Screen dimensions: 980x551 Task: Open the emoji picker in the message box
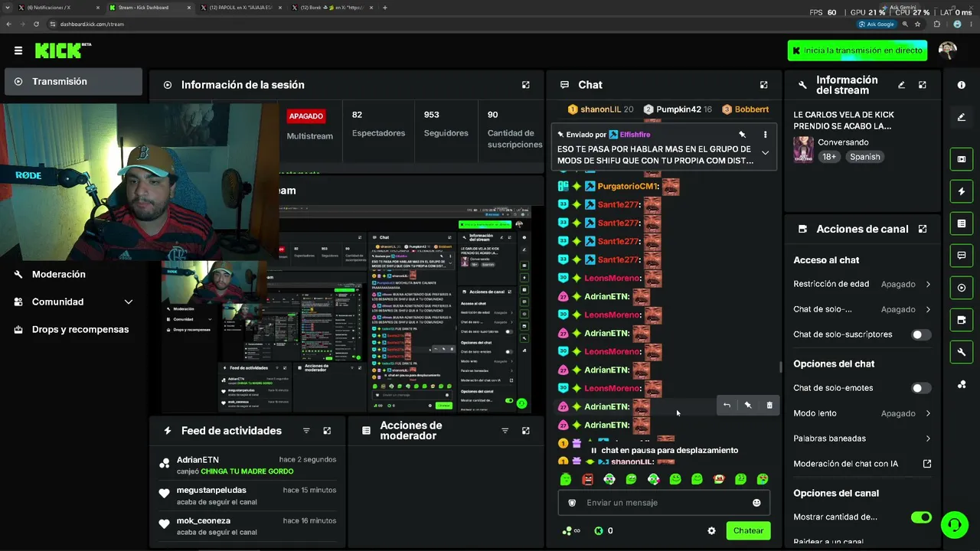(x=756, y=503)
